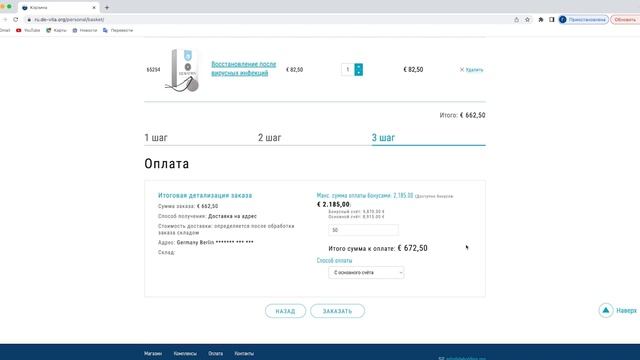Viewport: 640px width, 360px height.
Task: Click the Итого € 662,50 total text
Action: coord(462,115)
